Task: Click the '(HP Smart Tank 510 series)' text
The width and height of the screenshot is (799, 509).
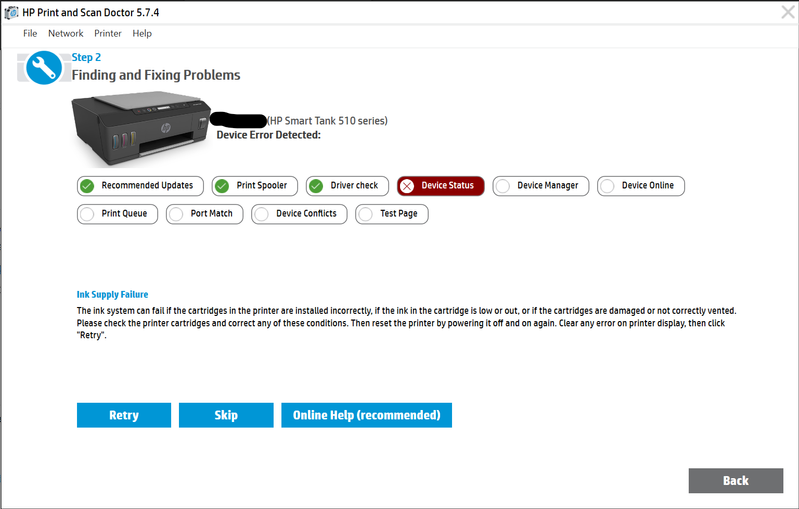Action: pos(327,121)
